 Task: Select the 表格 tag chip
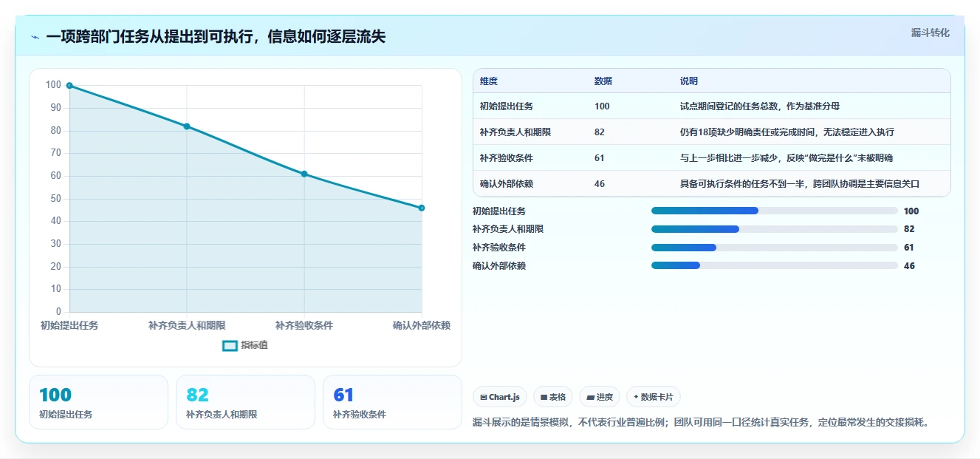point(553,397)
